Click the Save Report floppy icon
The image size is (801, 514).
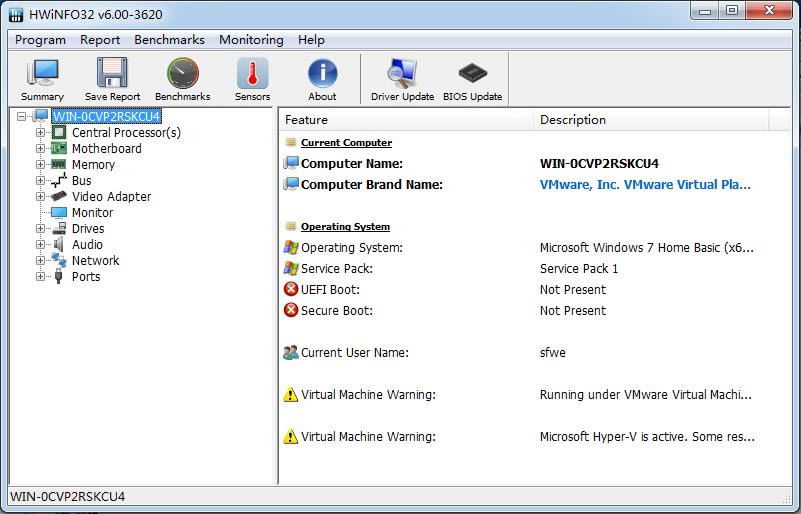[x=112, y=73]
